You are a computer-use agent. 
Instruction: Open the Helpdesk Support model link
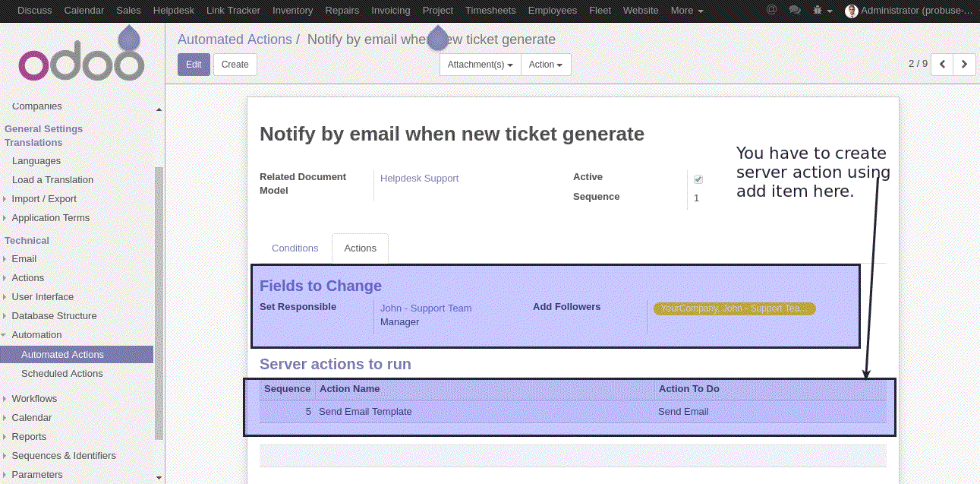[419, 179]
